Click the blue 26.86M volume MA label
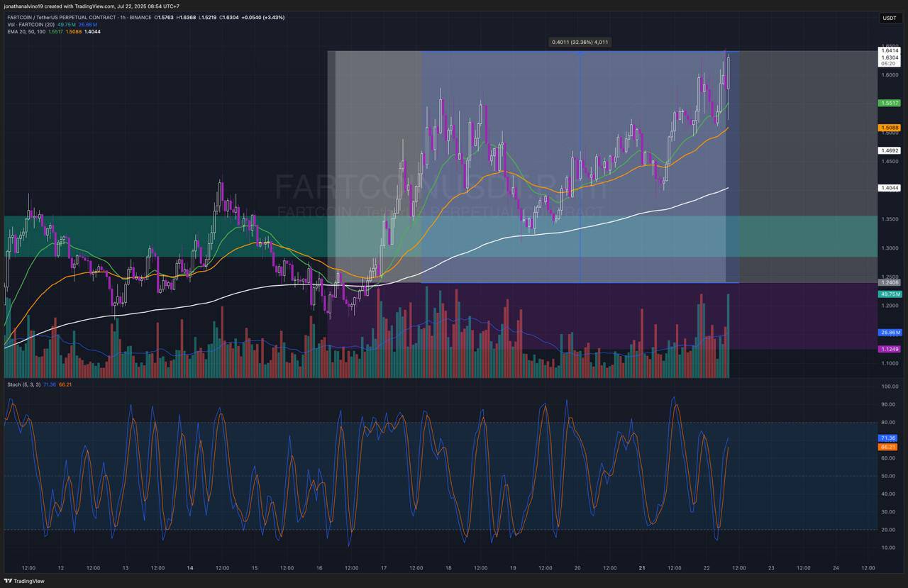Screen dimensions: 908x588 tap(889, 332)
